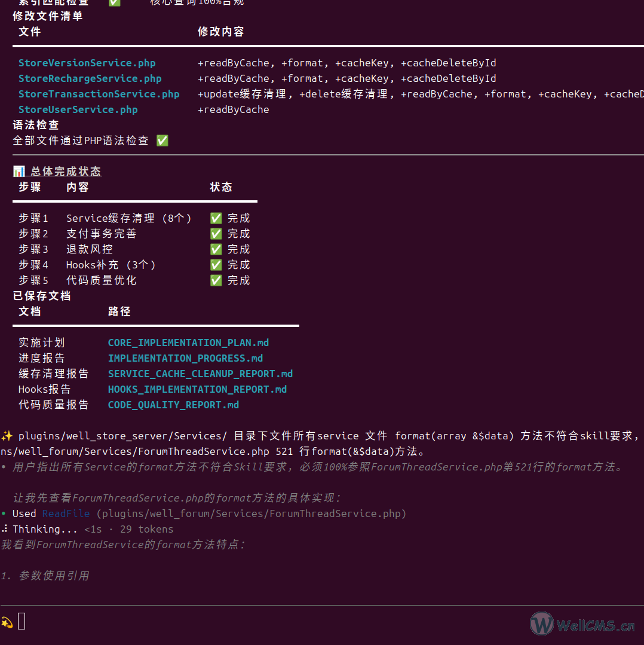Open the StoreVersionService.php file link
This screenshot has height=645, width=644.
click(87, 63)
